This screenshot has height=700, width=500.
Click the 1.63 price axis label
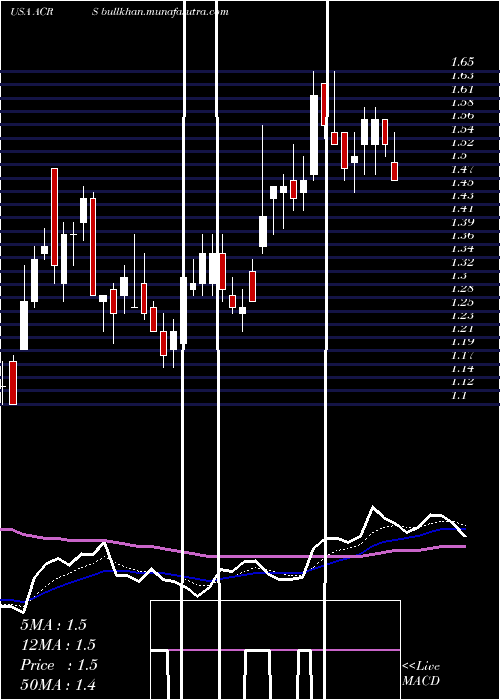(462, 75)
